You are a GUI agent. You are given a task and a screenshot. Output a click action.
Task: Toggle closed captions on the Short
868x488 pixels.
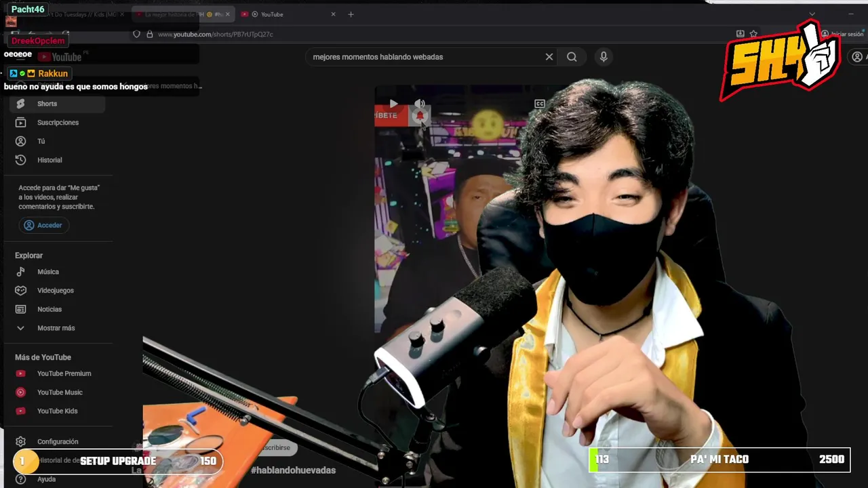point(540,104)
